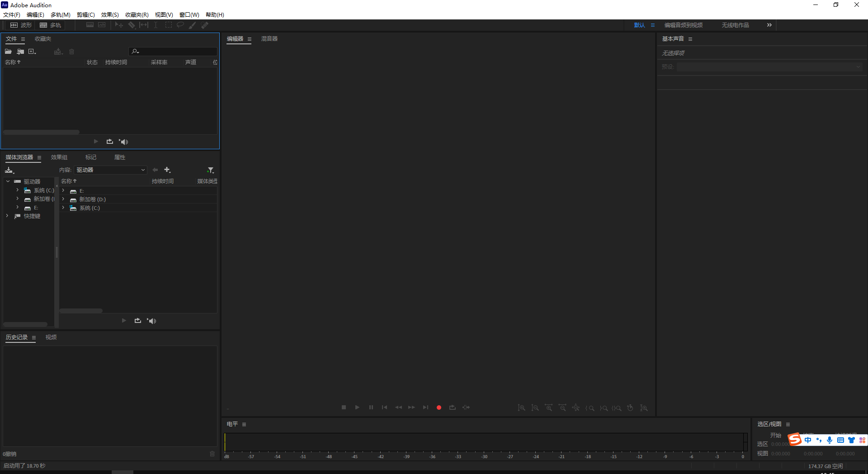868x474 pixels.
Task: Select the spot healing brush tool
Action: tap(204, 25)
